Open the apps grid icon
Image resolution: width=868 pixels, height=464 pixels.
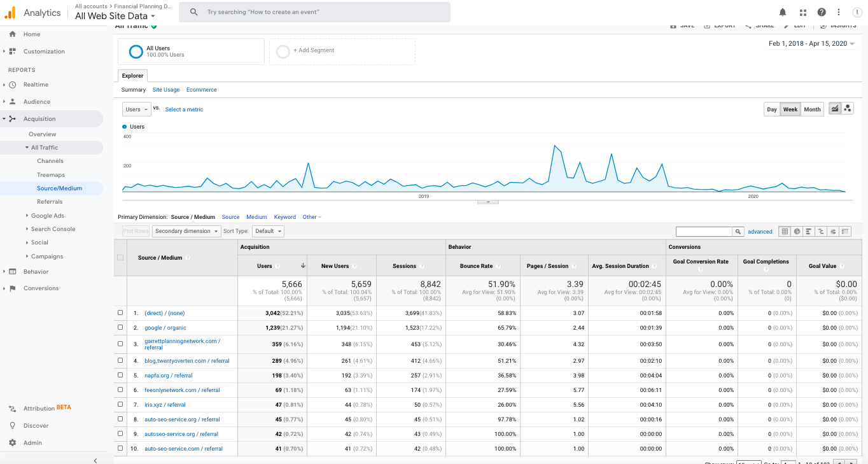pos(802,12)
